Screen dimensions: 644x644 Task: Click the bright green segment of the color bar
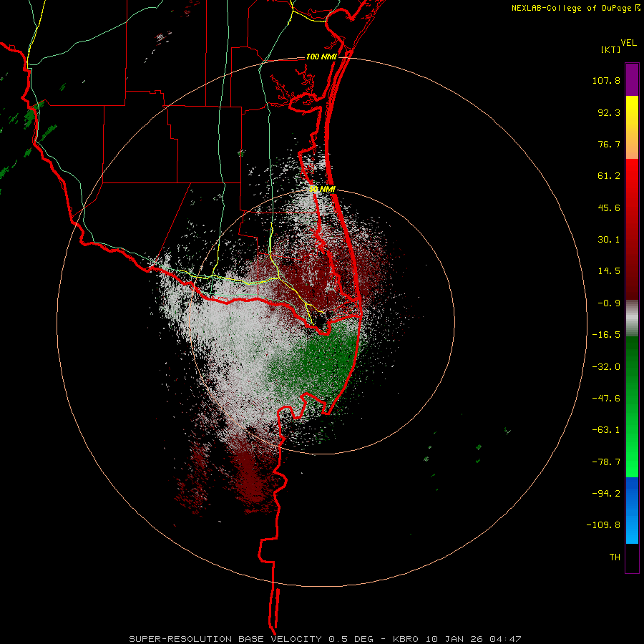[x=632, y=406]
